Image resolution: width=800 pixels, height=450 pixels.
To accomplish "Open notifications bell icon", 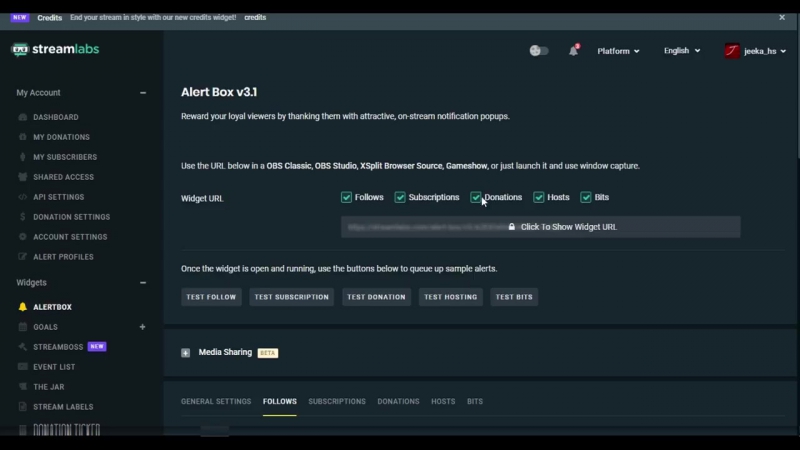I will 573,51.
